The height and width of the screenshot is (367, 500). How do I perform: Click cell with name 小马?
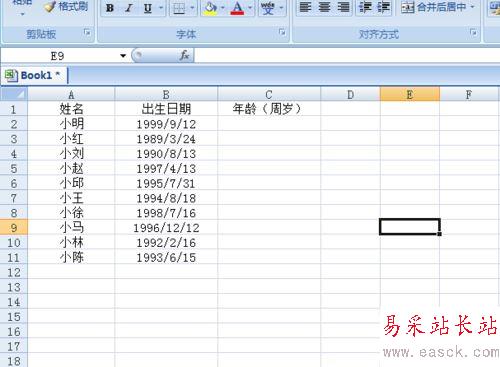71,228
